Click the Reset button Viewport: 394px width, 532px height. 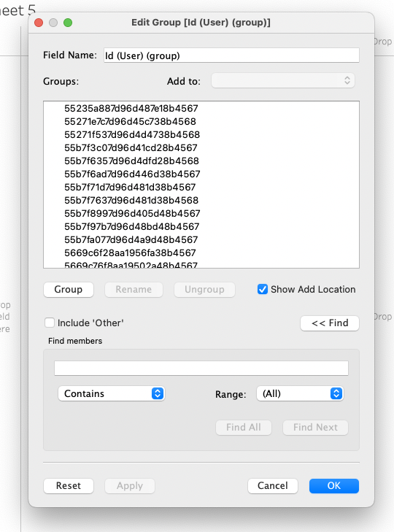[69, 485]
